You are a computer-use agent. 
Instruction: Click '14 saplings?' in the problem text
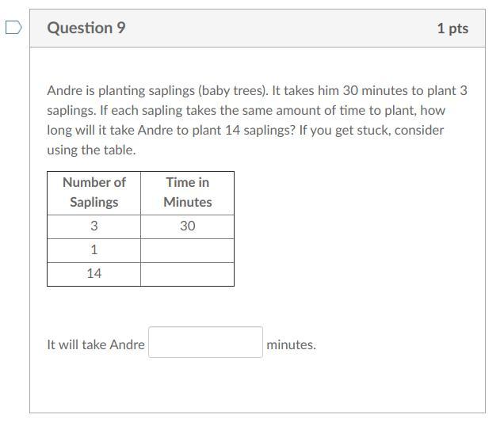(260, 131)
